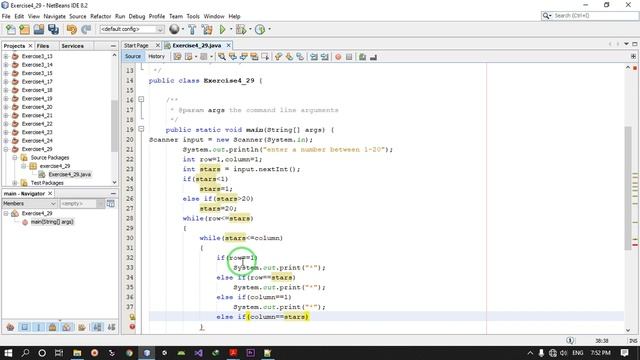Viewport: 640px width, 360px height.
Task: Collapse the Exercise4_29 project node
Action: [x=6, y=149]
